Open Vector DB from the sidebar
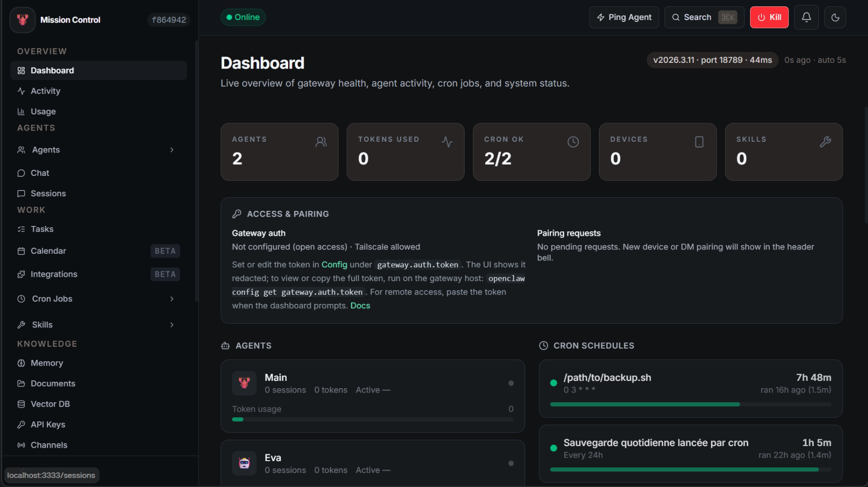This screenshot has width=868, height=487. pos(50,404)
